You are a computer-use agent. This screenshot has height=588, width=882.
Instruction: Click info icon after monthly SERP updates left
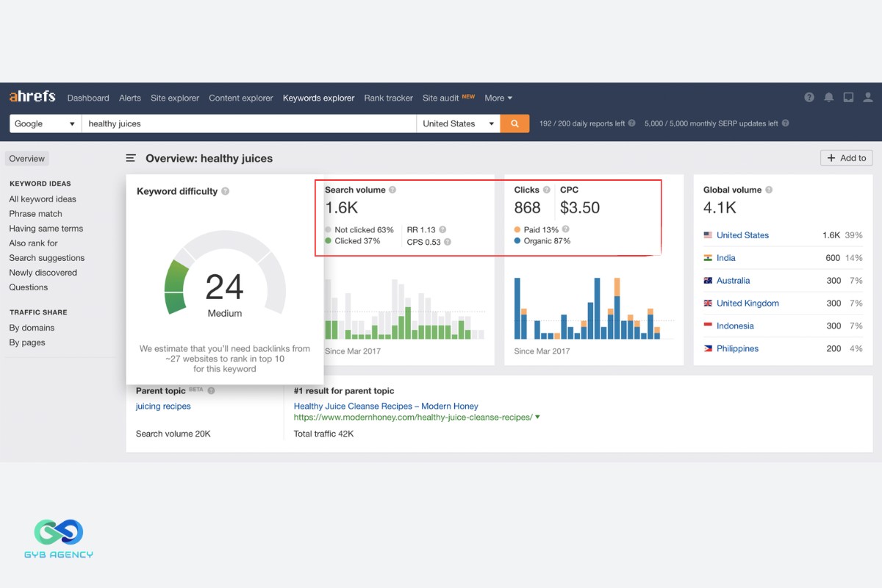coord(786,123)
